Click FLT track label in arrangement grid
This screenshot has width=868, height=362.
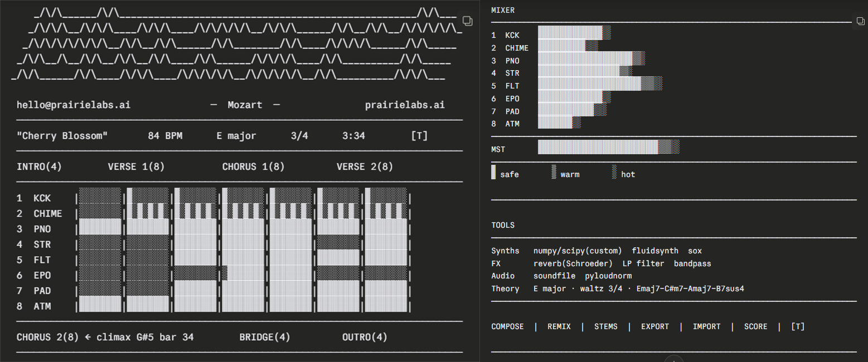pyautogui.click(x=42, y=260)
